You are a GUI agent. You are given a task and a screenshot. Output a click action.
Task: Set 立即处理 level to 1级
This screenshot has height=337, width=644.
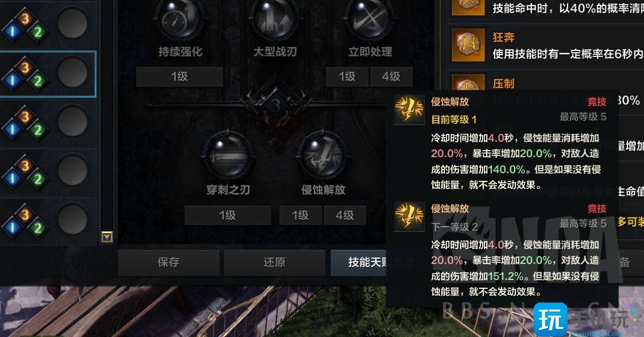click(347, 77)
